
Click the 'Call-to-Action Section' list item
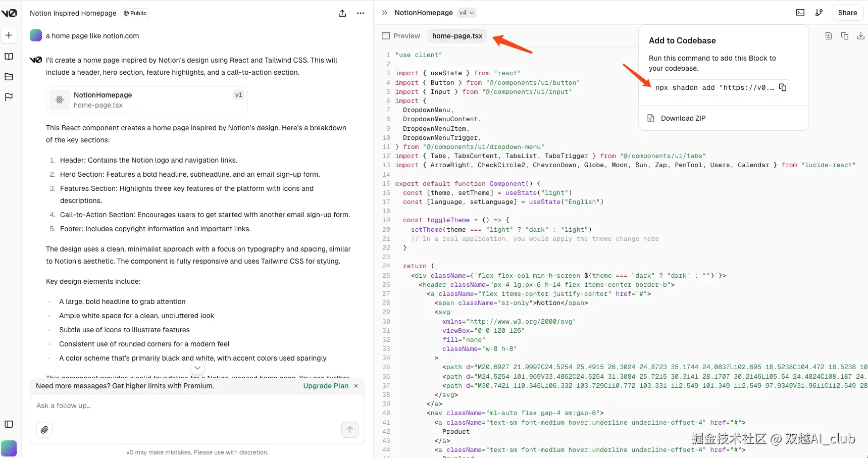[205, 215]
